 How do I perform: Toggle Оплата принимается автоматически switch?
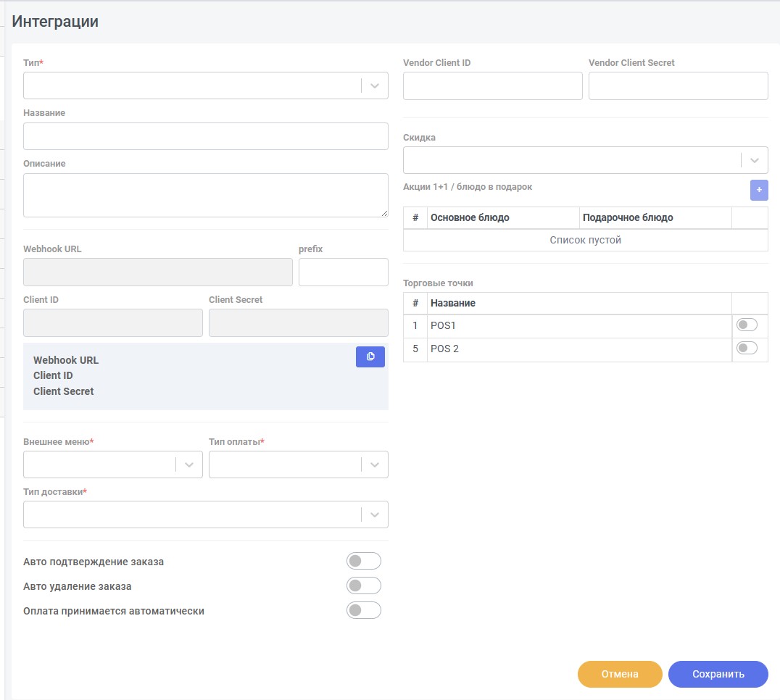click(364, 610)
